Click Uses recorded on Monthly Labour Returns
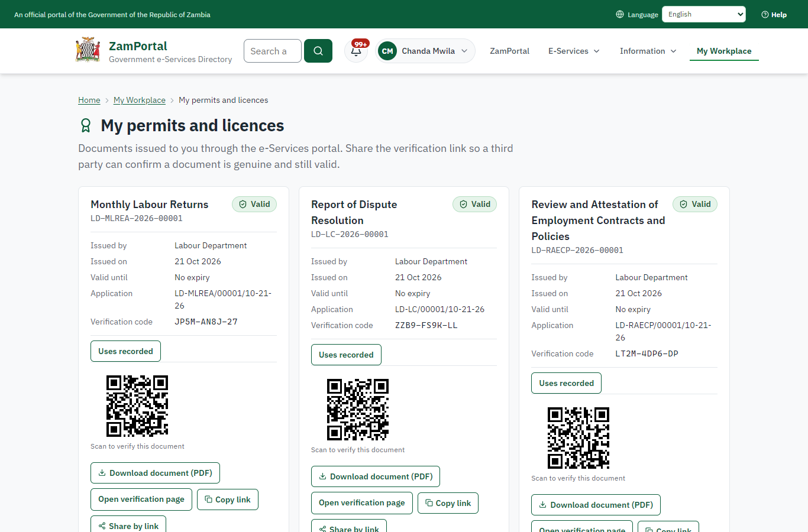Screen dimensions: 808x532 [125, 351]
